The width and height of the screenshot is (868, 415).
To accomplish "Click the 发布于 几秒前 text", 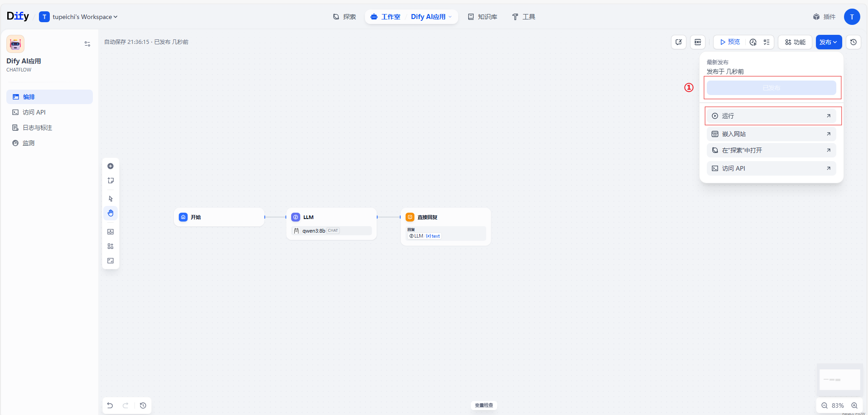I will (x=725, y=72).
